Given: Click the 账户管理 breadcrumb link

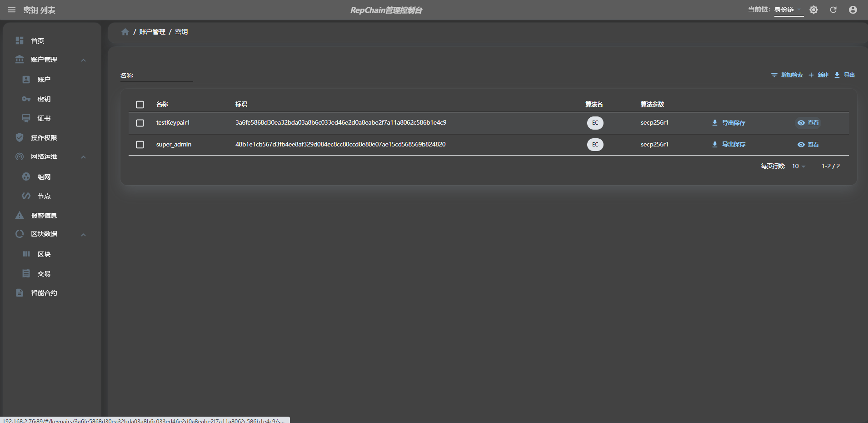Looking at the screenshot, I should (x=152, y=32).
